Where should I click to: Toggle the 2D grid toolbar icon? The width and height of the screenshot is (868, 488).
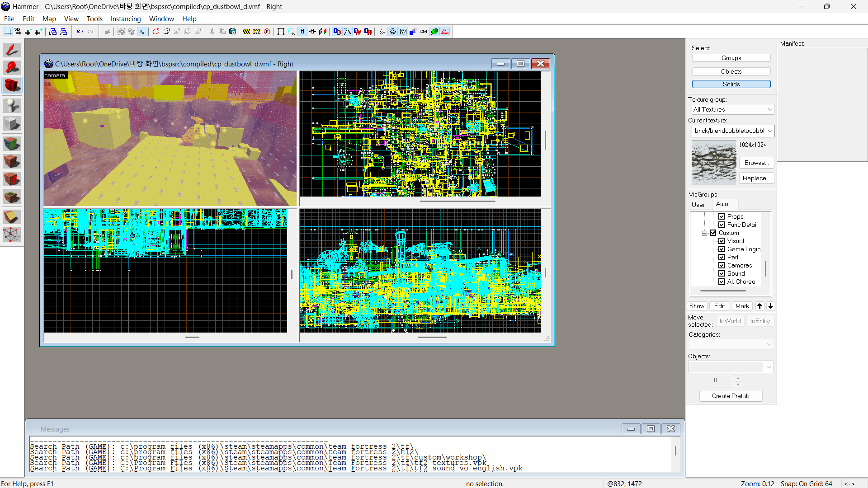pos(8,32)
